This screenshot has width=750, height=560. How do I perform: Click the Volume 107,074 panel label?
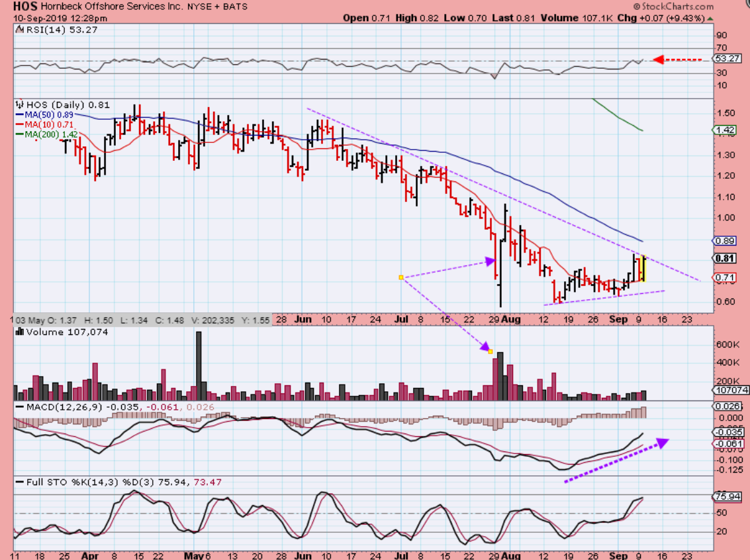pos(67,332)
